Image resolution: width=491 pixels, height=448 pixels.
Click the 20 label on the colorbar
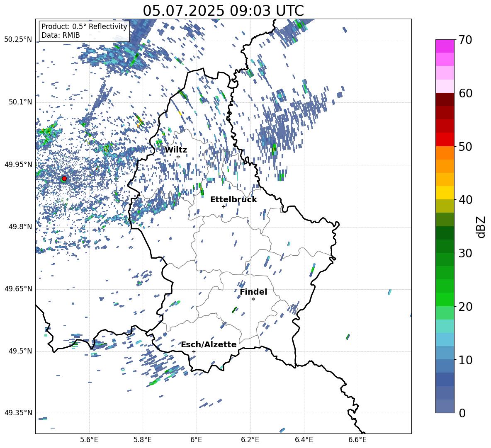(x=465, y=306)
